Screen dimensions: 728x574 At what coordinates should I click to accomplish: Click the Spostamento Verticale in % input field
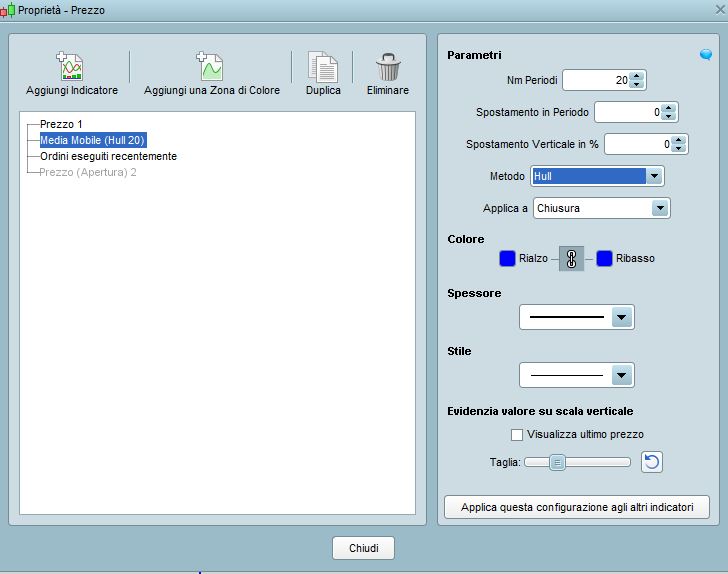638,144
